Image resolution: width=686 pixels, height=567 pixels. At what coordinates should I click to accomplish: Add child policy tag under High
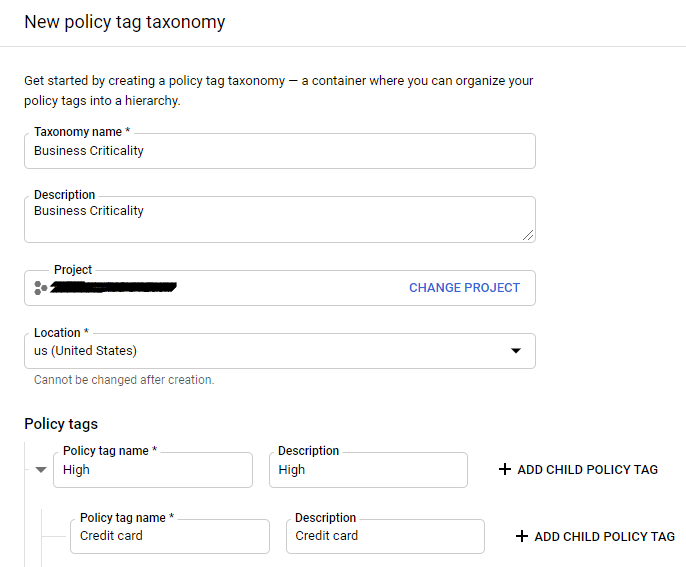pos(587,470)
